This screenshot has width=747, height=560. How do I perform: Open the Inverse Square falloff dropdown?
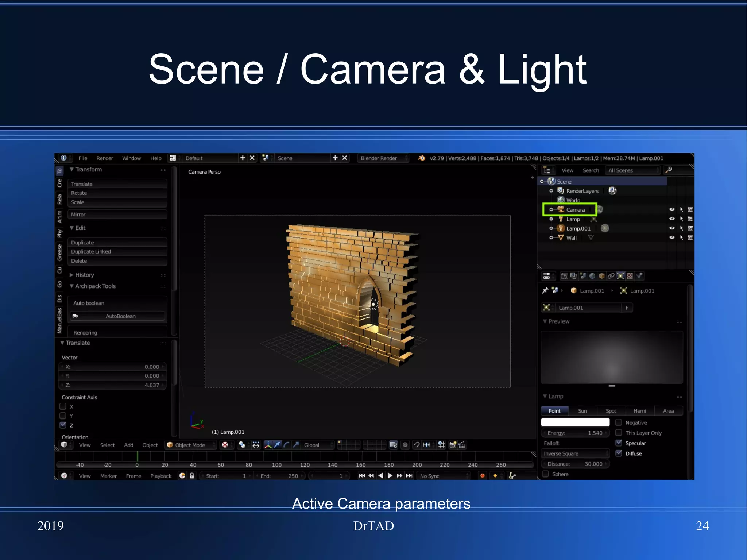575,453
